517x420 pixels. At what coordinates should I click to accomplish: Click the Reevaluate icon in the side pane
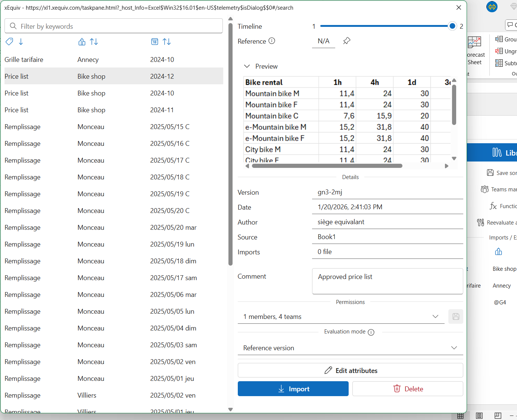coord(480,223)
